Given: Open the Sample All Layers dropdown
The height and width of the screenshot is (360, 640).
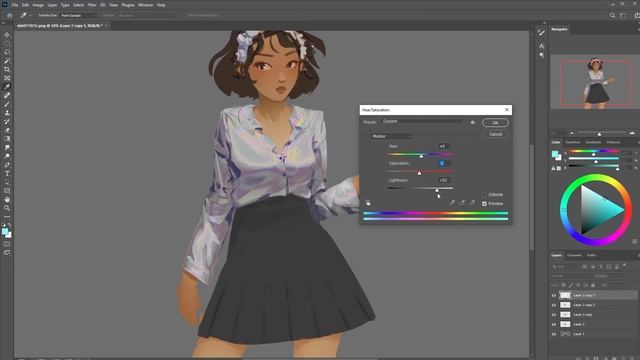Looking at the screenshot, I should [147, 16].
